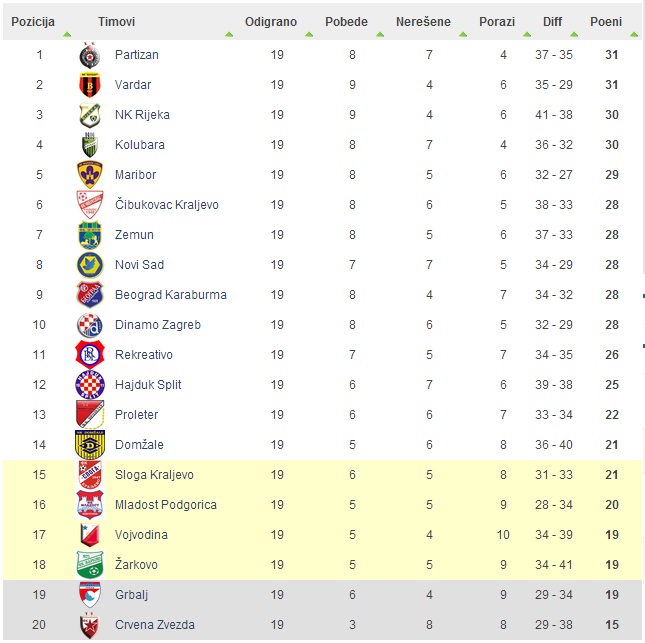Sort by Pobede column arrow
This screenshot has height=643, width=645.
click(x=380, y=35)
